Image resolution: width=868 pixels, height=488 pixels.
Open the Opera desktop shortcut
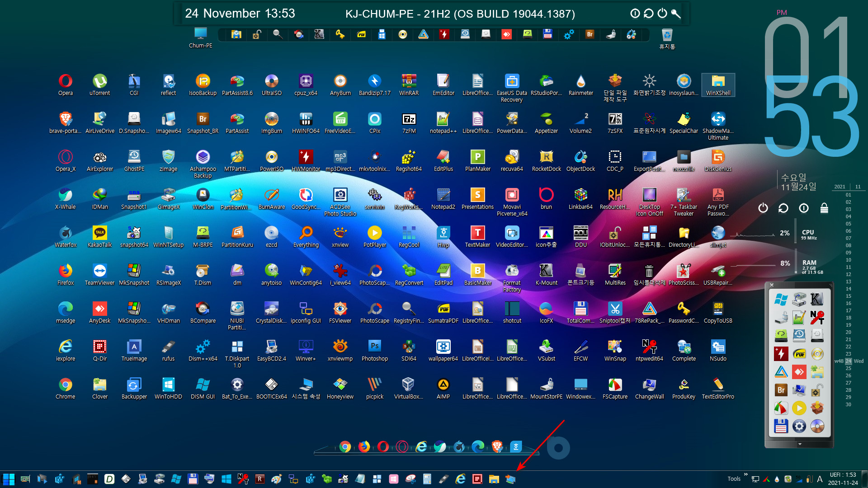point(65,85)
